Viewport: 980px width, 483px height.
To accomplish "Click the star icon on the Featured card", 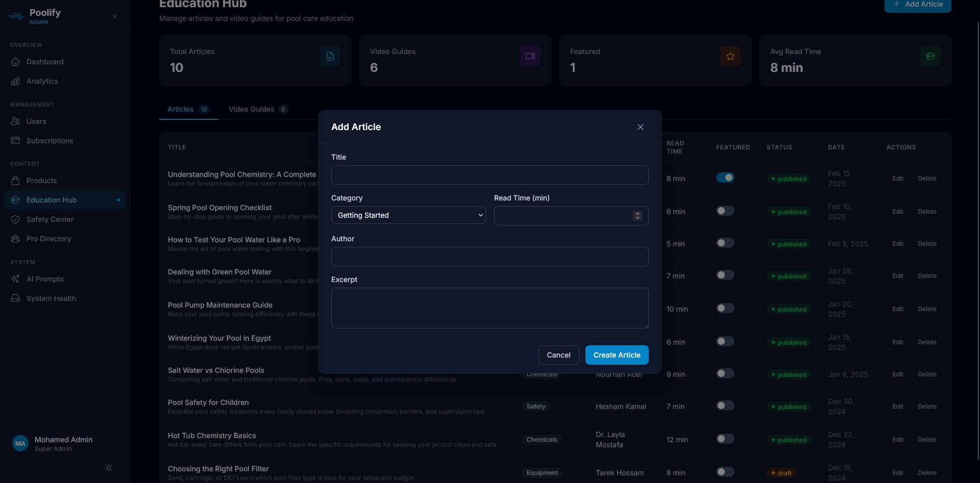I will (730, 56).
